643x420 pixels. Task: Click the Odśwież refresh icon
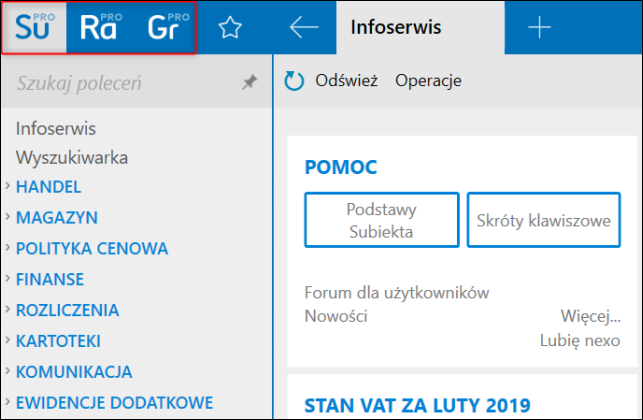click(x=294, y=82)
